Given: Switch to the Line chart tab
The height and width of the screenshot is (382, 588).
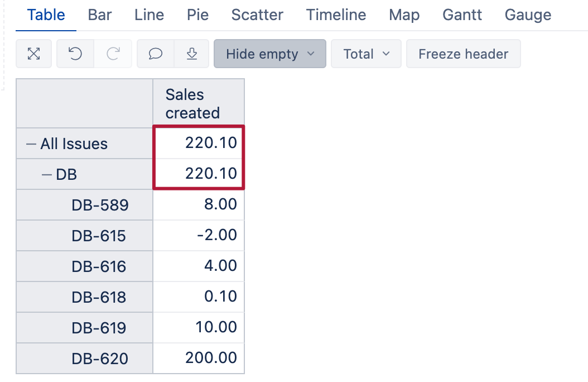Looking at the screenshot, I should [149, 15].
